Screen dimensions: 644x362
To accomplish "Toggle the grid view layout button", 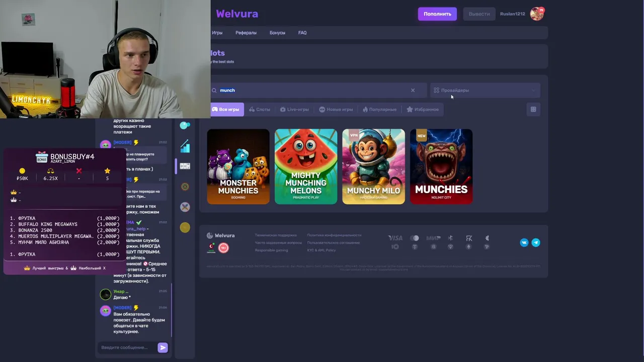I will (x=533, y=110).
